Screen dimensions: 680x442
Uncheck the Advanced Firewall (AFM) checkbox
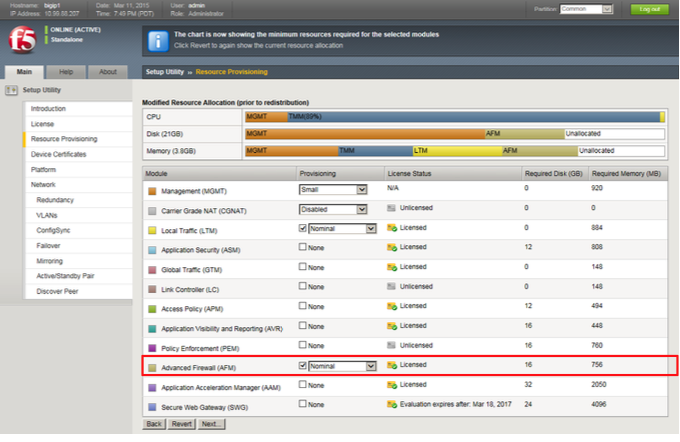point(303,366)
